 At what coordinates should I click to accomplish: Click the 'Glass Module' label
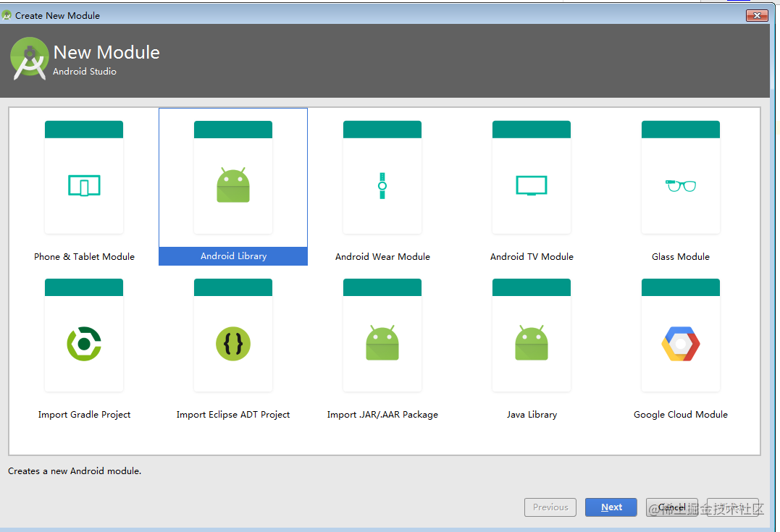coord(681,256)
